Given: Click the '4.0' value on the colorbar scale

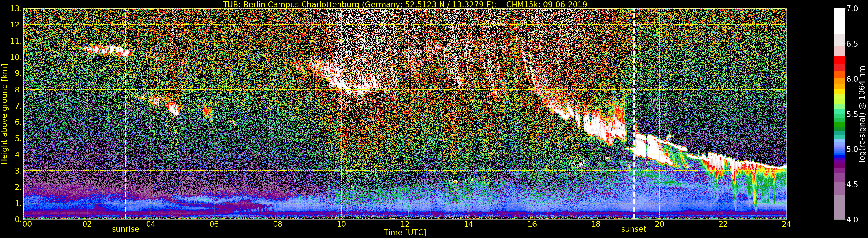Looking at the screenshot, I should [852, 219].
